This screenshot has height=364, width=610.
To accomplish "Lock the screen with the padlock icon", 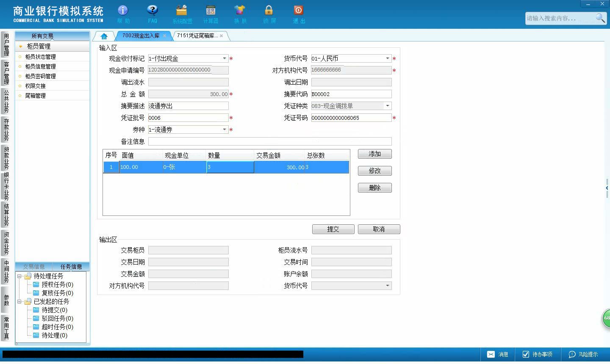I will [x=269, y=10].
